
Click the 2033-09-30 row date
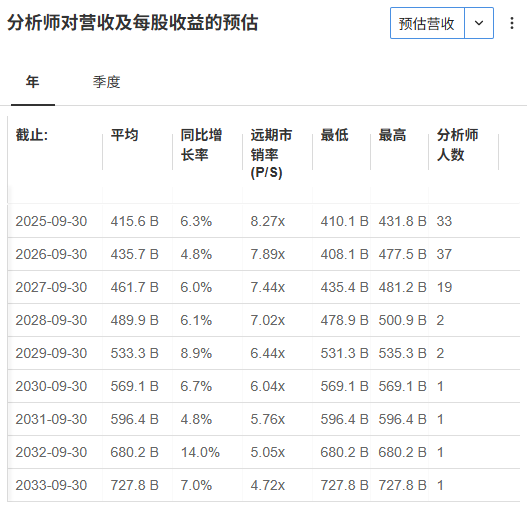click(51, 485)
